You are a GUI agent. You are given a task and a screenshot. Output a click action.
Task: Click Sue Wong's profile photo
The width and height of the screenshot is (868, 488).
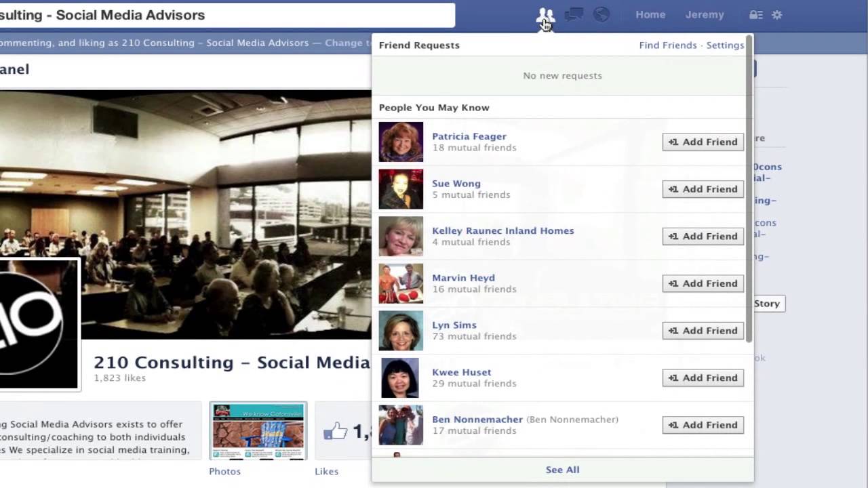[x=401, y=189]
